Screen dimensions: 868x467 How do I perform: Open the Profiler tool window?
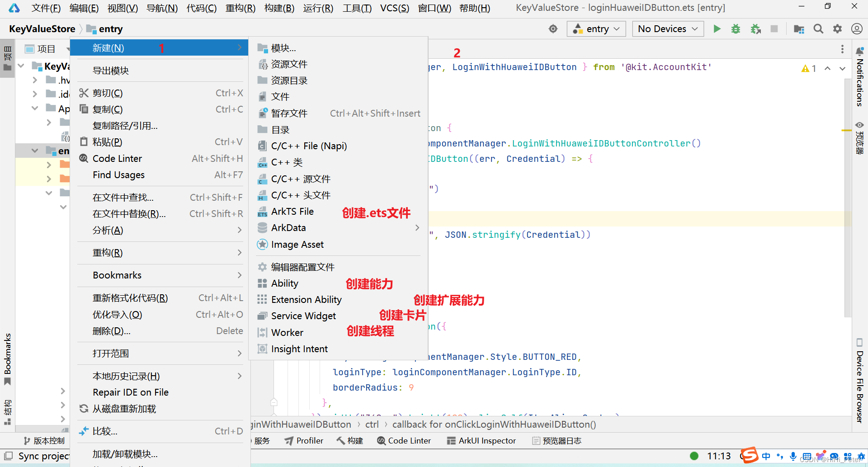pos(304,441)
